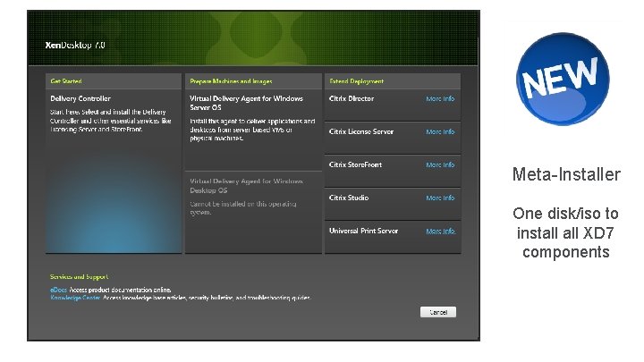This screenshot has width=644, height=362.
Task: Click the blue NEW badge icon
Action: [x=563, y=80]
